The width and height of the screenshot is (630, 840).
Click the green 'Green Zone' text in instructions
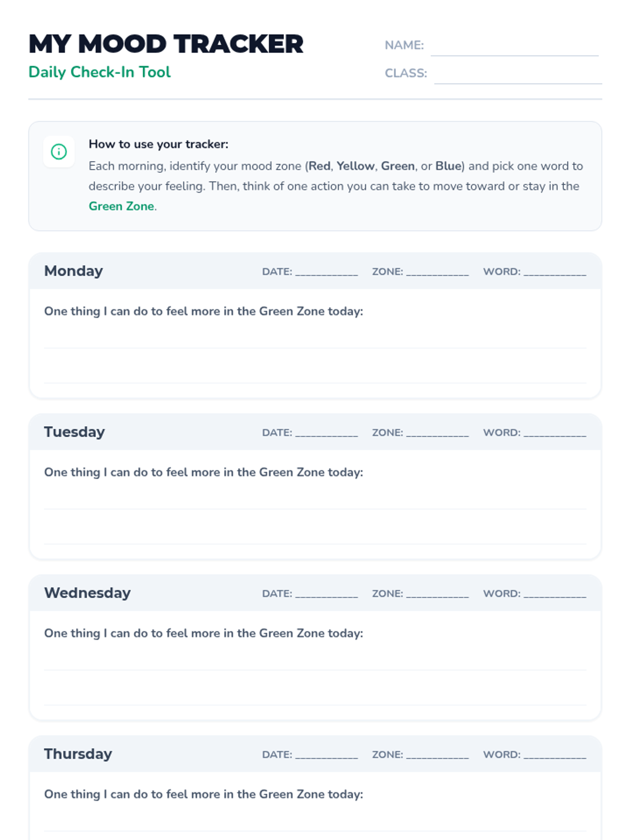click(x=121, y=206)
